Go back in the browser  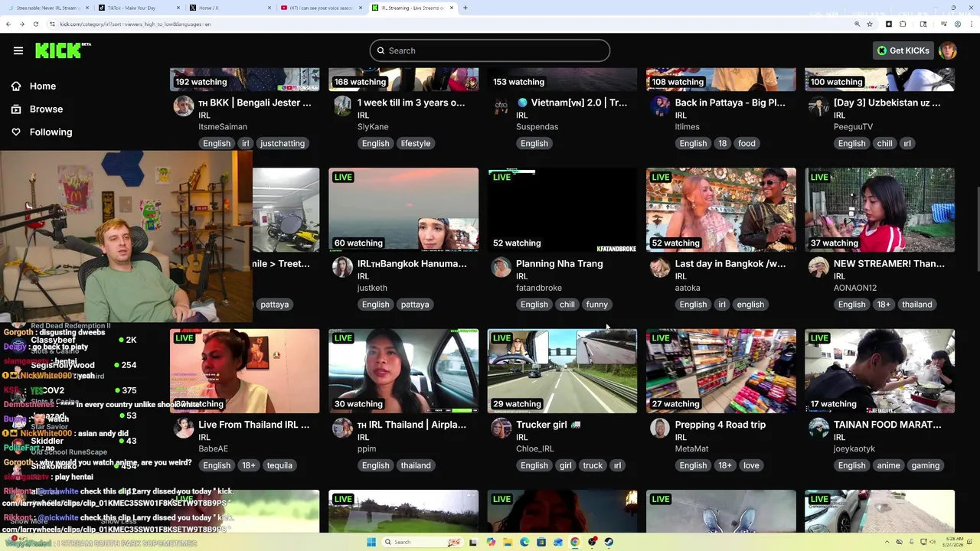click(x=8, y=24)
